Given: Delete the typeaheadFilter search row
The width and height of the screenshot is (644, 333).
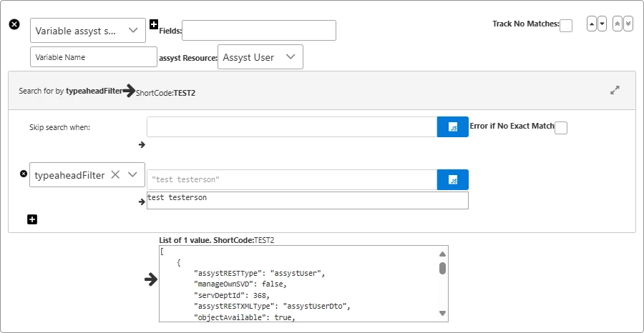Looking at the screenshot, I should point(24,174).
